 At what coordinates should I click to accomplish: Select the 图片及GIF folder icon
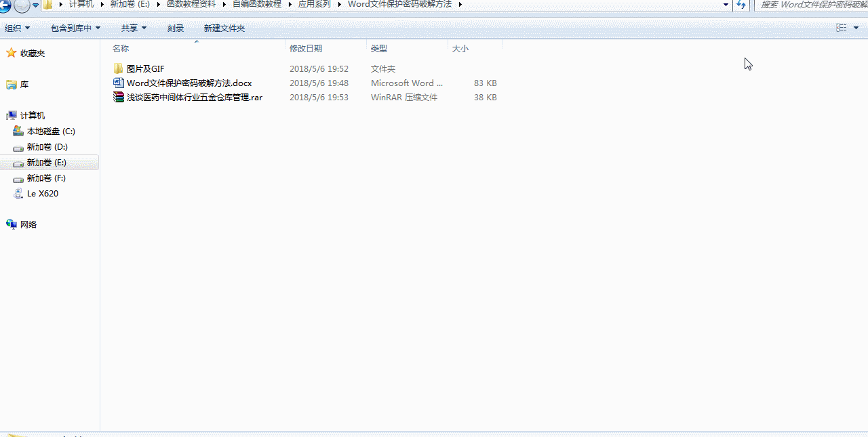point(119,68)
